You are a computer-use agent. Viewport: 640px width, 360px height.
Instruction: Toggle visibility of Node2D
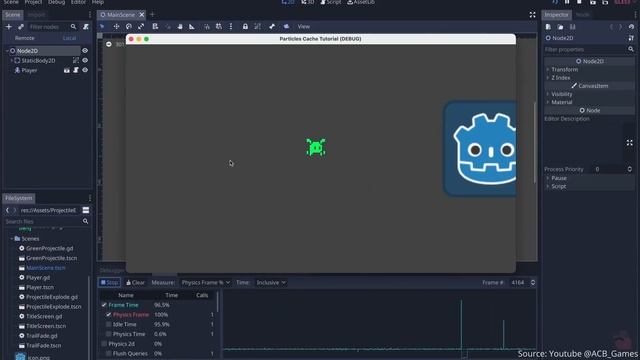[x=85, y=51]
